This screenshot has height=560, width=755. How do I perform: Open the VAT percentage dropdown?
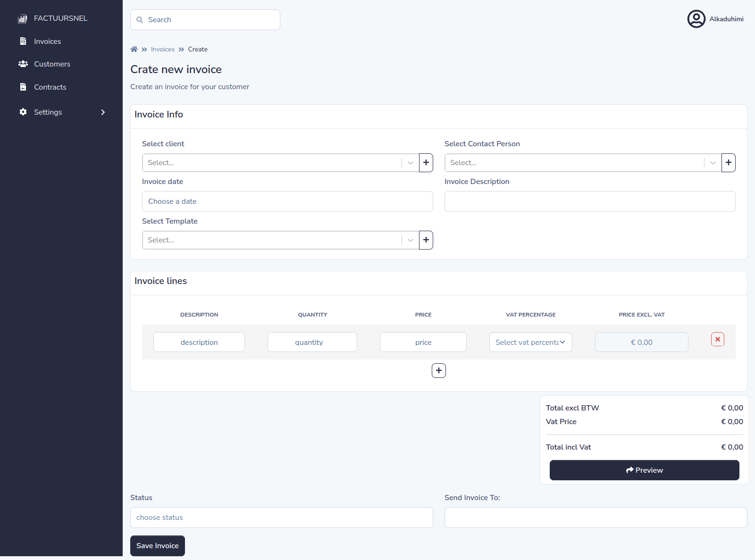(x=530, y=343)
